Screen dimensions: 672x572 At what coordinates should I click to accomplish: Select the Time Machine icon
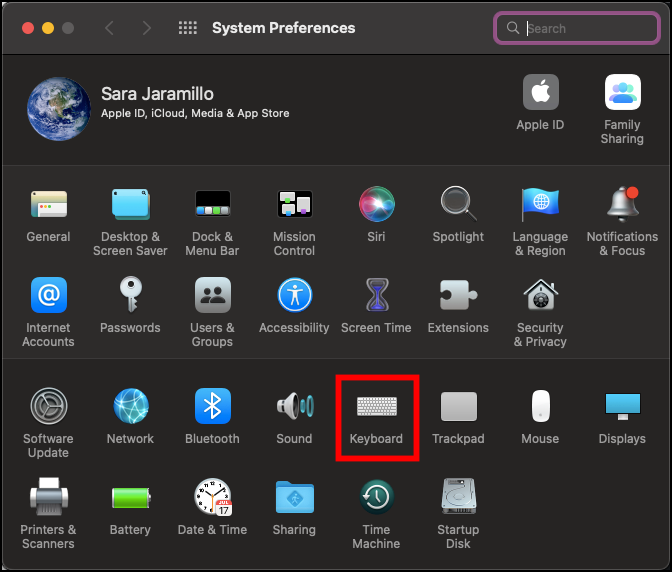376,497
